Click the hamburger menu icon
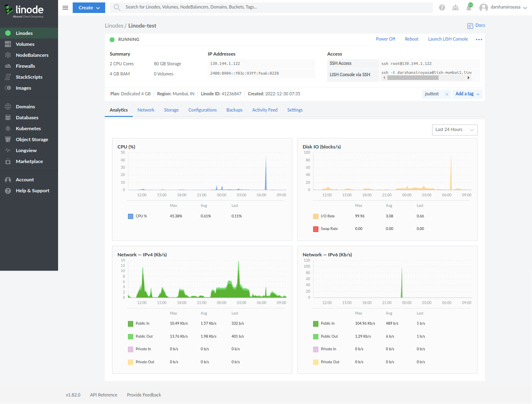This screenshot has height=404, width=532. [65, 8]
